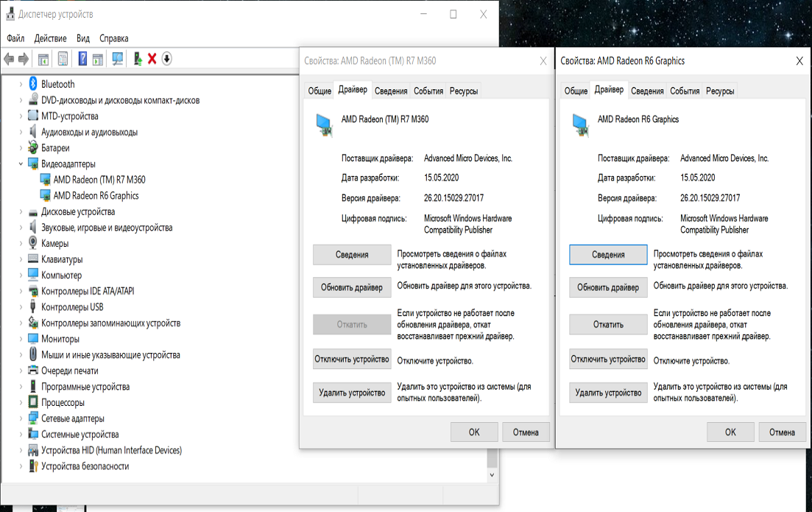Viewport: 812px width, 512px height.
Task: Click the Сетевые адаптеры icon
Action: pos(33,418)
